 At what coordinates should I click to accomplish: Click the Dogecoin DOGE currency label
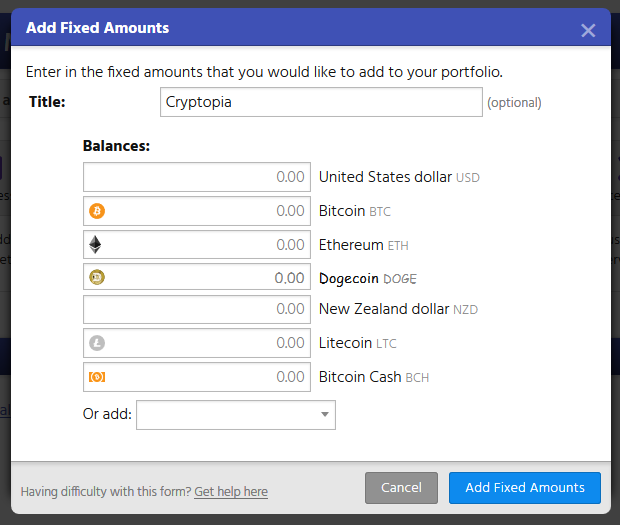coord(367,278)
